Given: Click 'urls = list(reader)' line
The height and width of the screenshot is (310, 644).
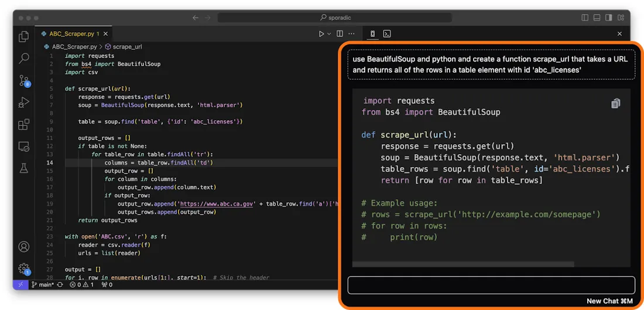Looking at the screenshot, I should click(109, 253).
